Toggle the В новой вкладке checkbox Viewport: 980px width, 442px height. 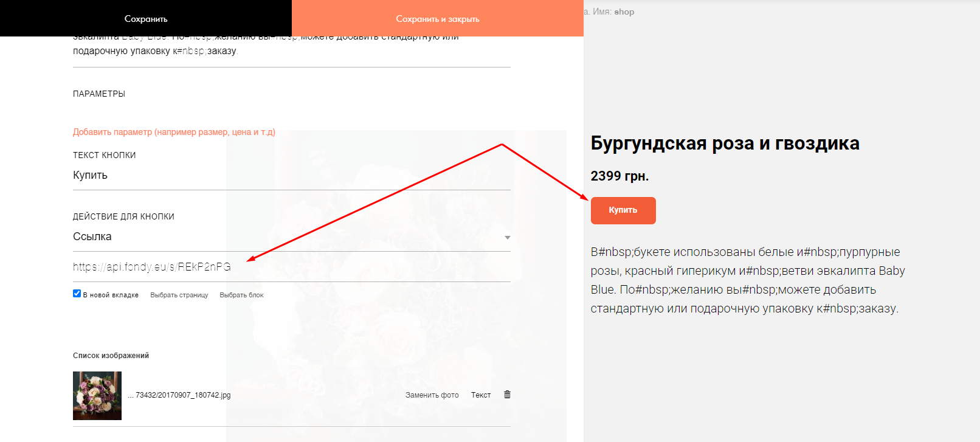tap(77, 294)
